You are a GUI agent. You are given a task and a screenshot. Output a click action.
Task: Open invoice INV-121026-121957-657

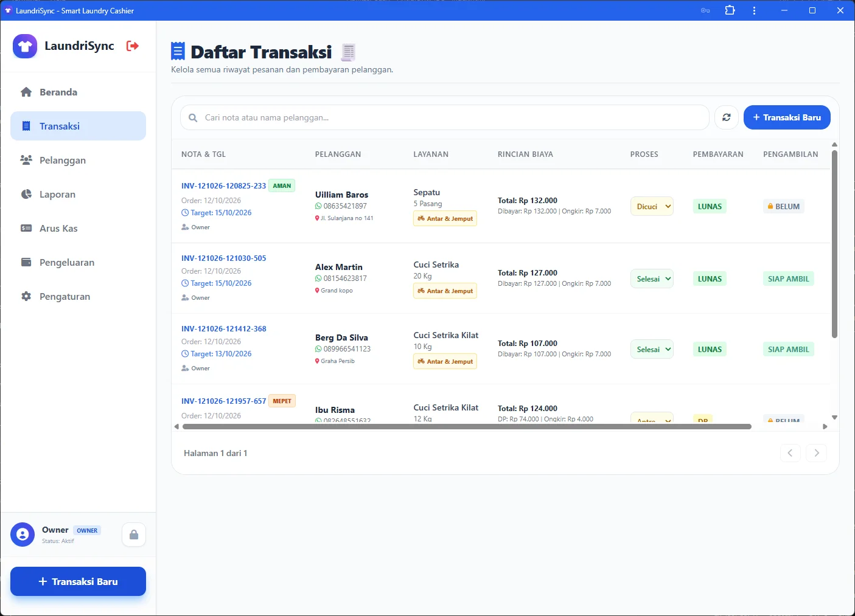click(223, 401)
